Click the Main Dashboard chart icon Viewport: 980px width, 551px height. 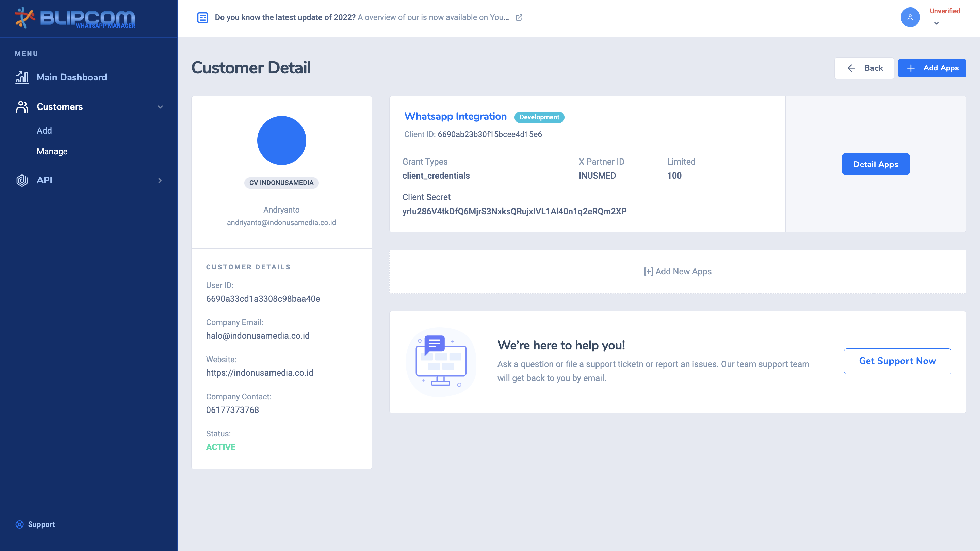pos(22,77)
